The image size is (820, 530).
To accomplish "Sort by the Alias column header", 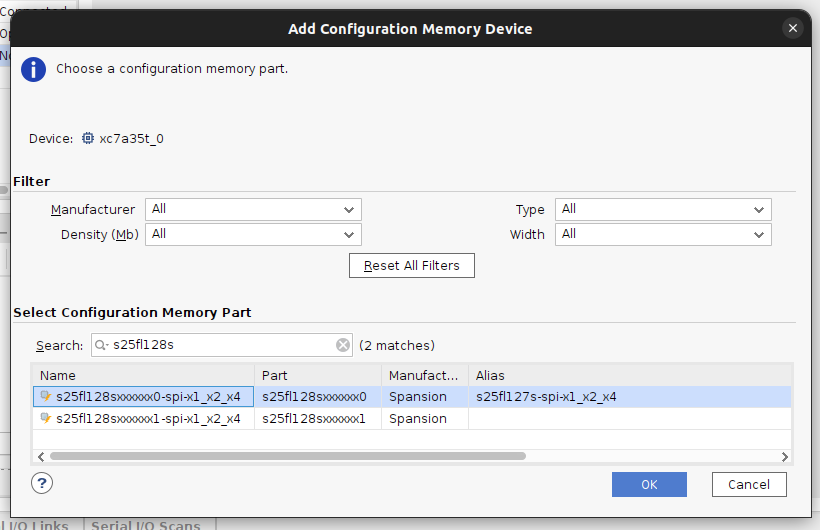I will point(630,376).
